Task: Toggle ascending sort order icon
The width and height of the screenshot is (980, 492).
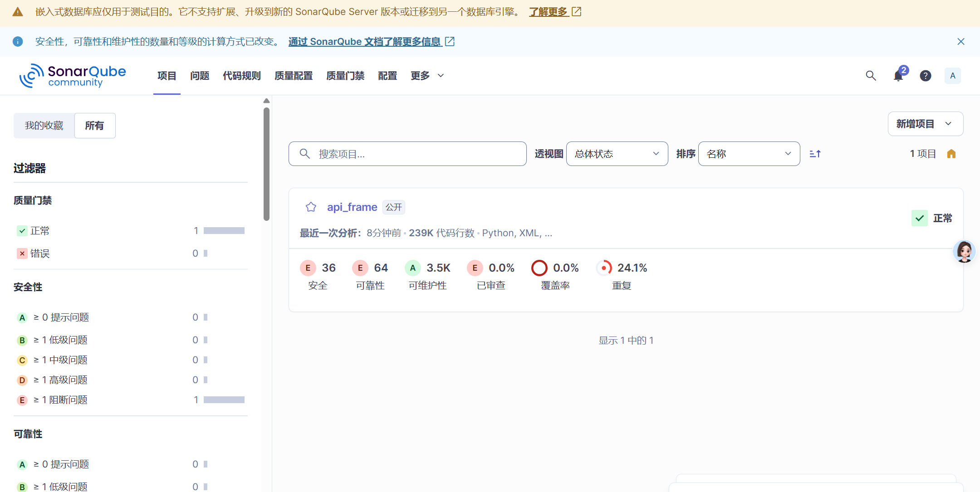Action: click(x=815, y=154)
